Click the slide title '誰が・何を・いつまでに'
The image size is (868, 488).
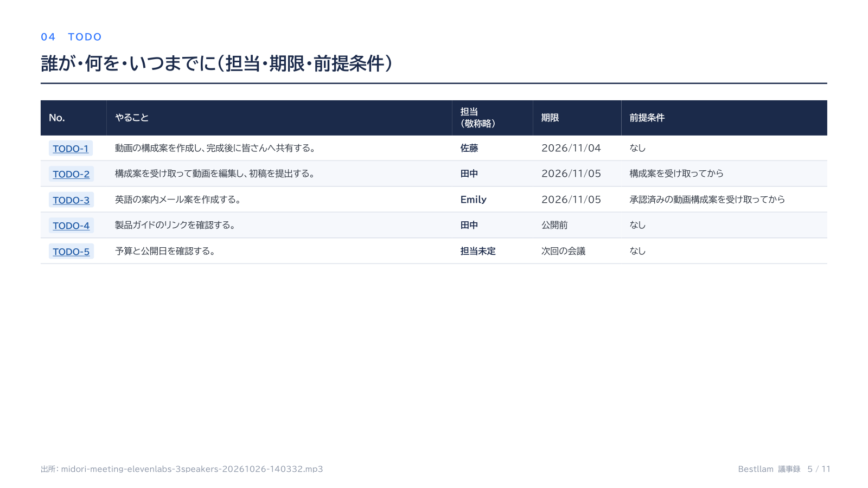pyautogui.click(x=129, y=63)
